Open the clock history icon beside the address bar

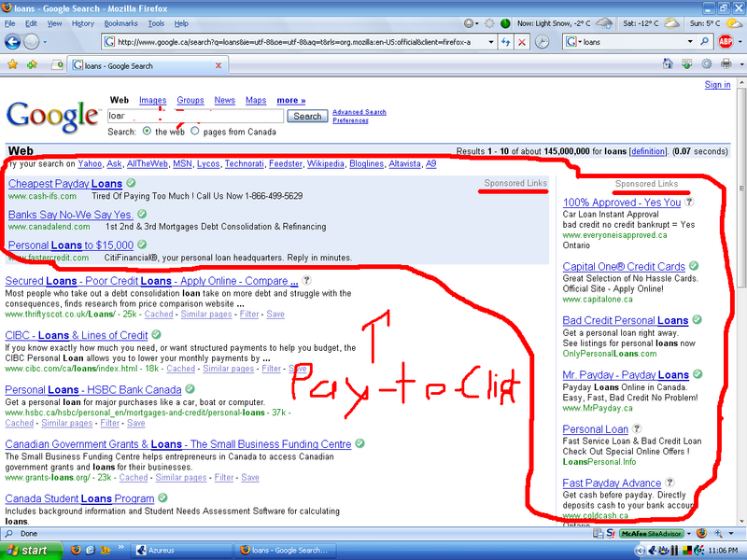click(542, 42)
